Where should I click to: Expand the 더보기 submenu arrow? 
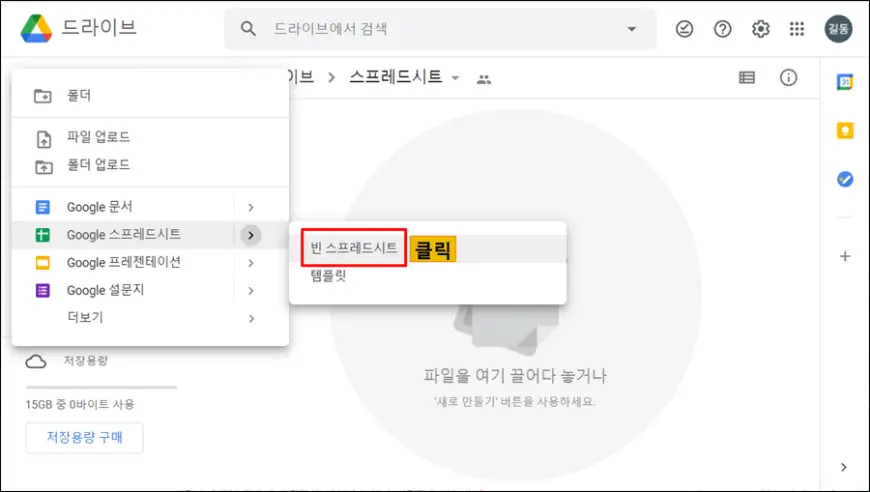pos(250,318)
